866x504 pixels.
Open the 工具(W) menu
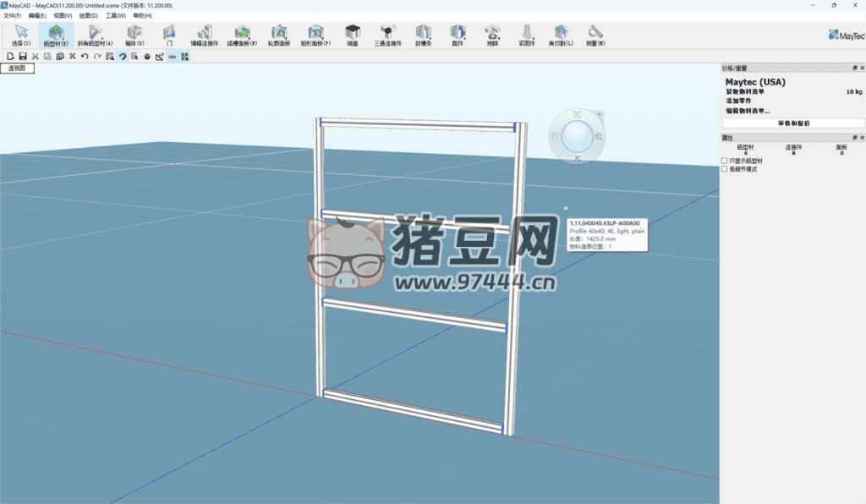(115, 15)
